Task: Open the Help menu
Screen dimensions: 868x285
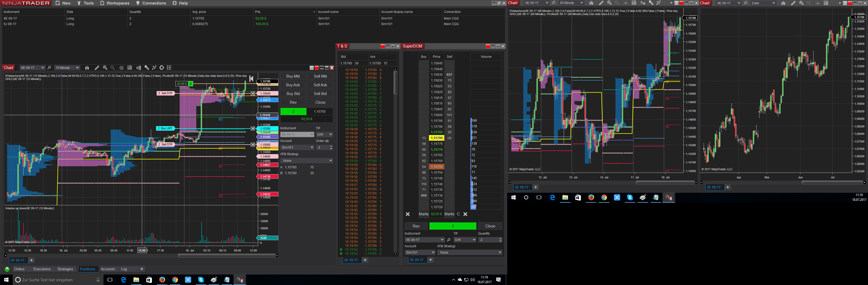Action: [x=180, y=3]
